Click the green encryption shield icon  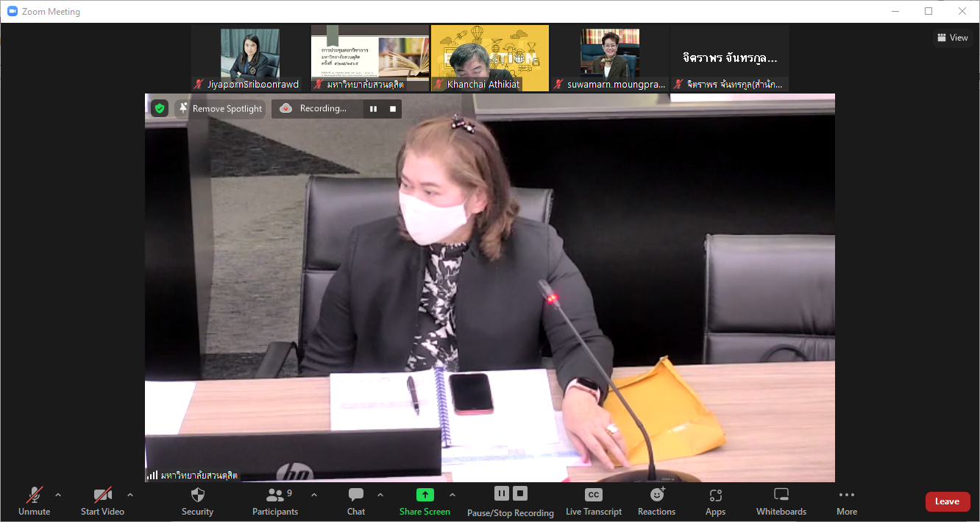(159, 108)
